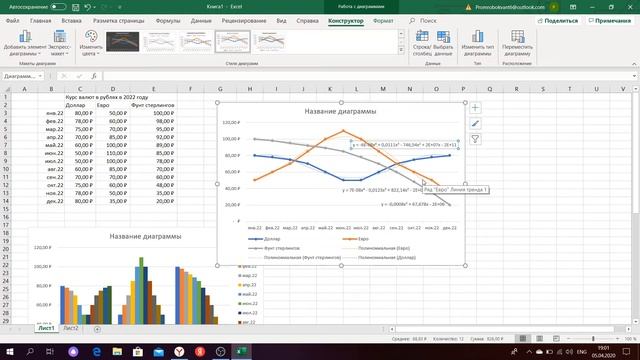This screenshot has height=360, width=640.
Task: Click the bar chart title Название диаграммы
Action: [x=145, y=236]
